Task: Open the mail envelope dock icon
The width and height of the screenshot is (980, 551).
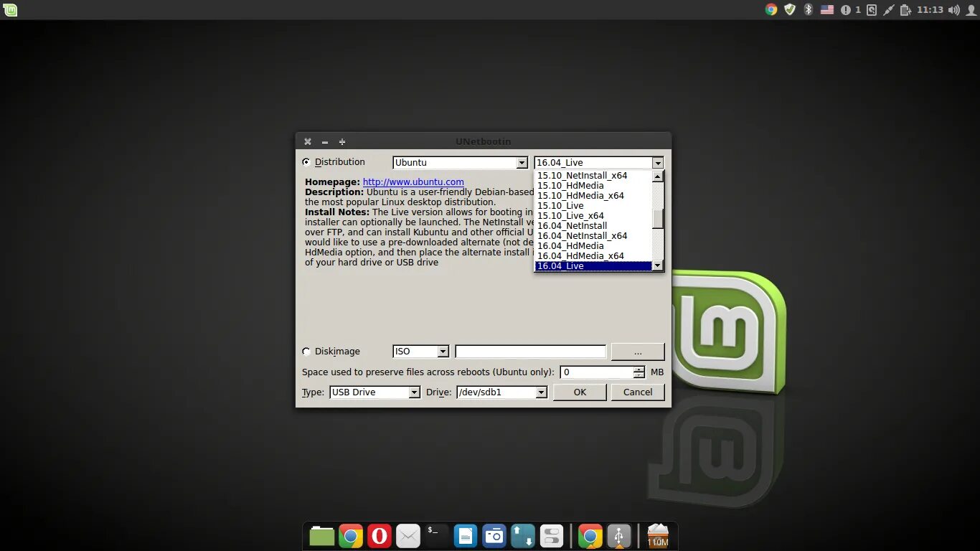Action: tap(408, 536)
